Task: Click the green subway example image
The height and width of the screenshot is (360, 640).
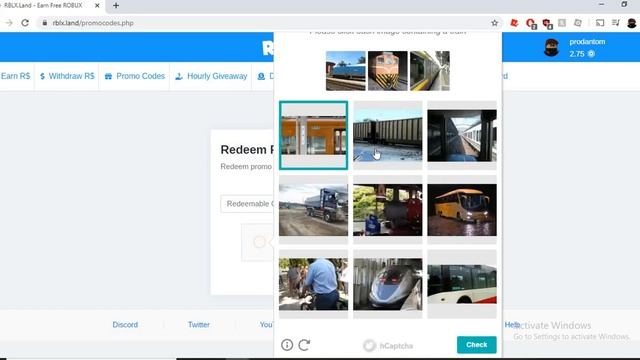Action: pyautogui.click(x=430, y=71)
